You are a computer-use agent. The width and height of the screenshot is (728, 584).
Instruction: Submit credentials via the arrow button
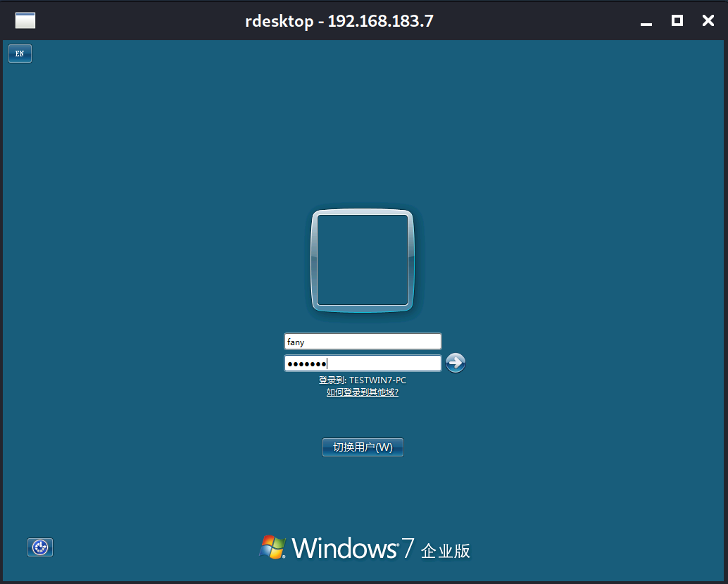[x=456, y=363]
